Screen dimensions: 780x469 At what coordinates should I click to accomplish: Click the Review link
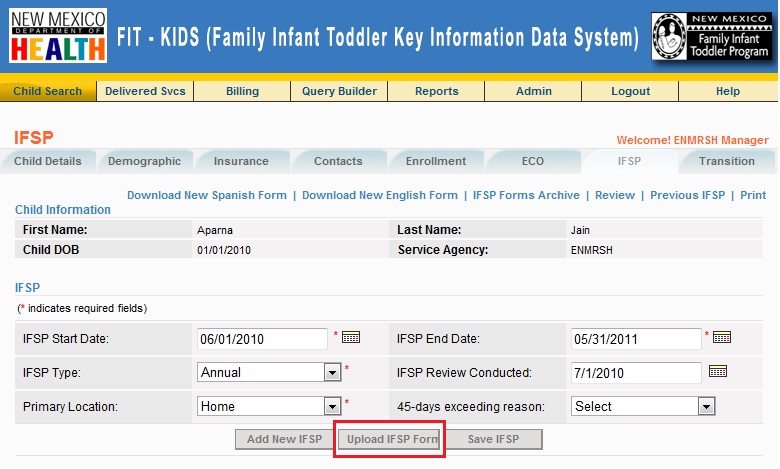pyautogui.click(x=615, y=195)
